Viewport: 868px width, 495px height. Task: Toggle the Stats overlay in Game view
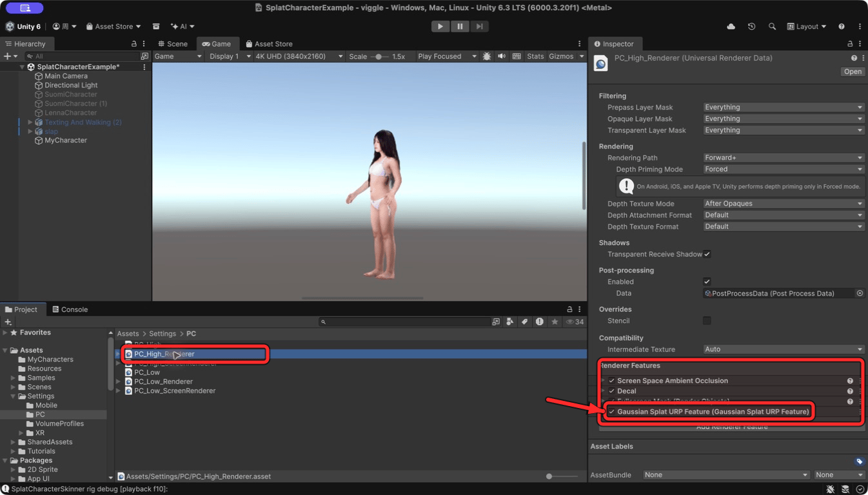click(x=535, y=57)
